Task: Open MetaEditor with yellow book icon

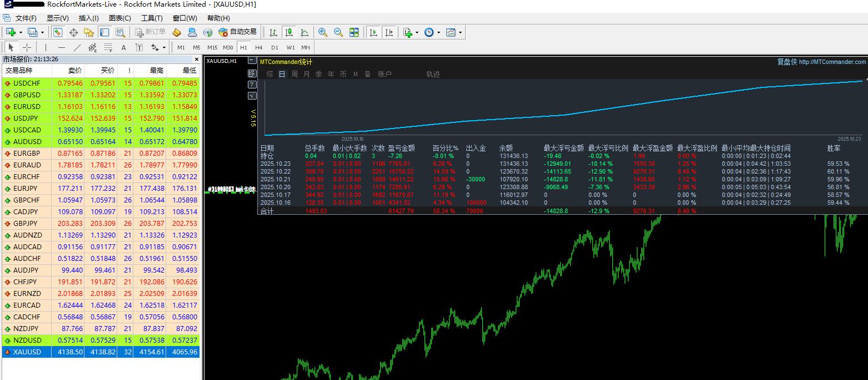Action: (x=177, y=32)
